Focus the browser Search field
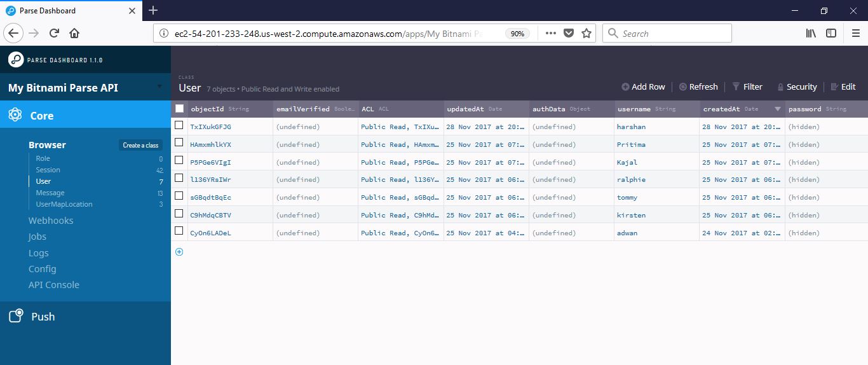The image size is (868, 365). [667, 33]
